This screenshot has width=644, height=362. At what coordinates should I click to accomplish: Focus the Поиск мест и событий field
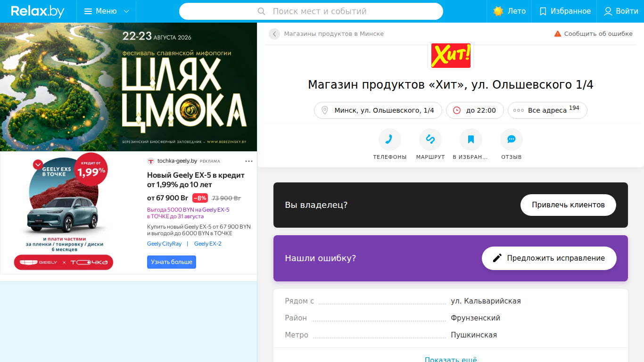[311, 11]
